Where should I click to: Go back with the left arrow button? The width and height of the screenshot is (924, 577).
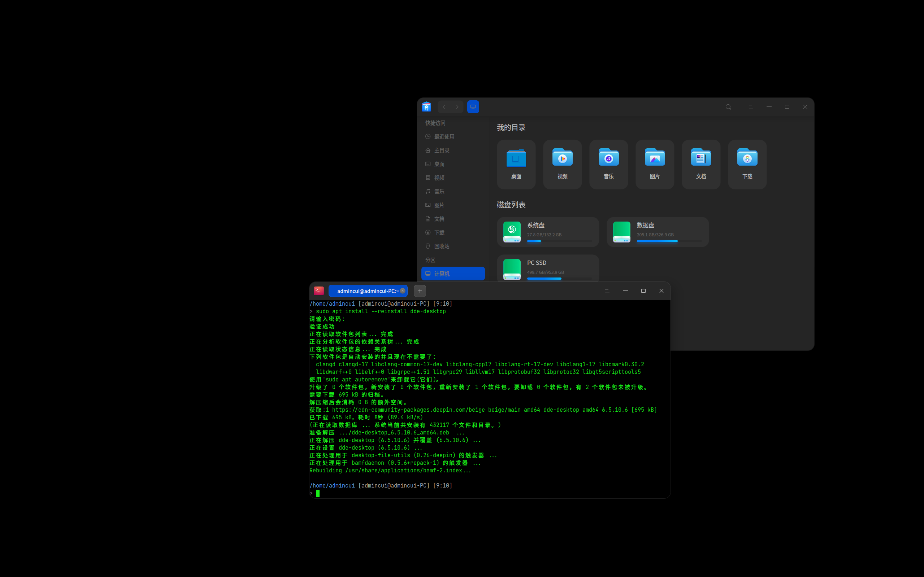point(444,107)
